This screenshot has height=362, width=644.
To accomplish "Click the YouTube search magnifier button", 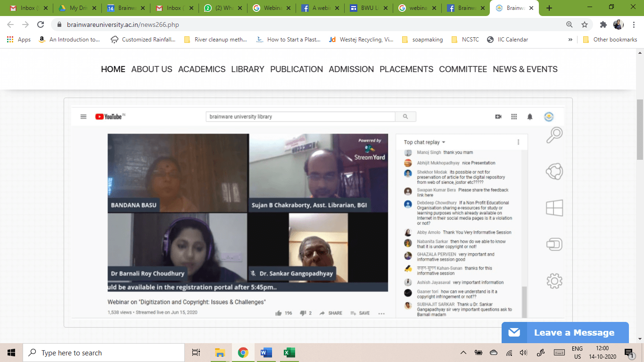I will [x=405, y=116].
